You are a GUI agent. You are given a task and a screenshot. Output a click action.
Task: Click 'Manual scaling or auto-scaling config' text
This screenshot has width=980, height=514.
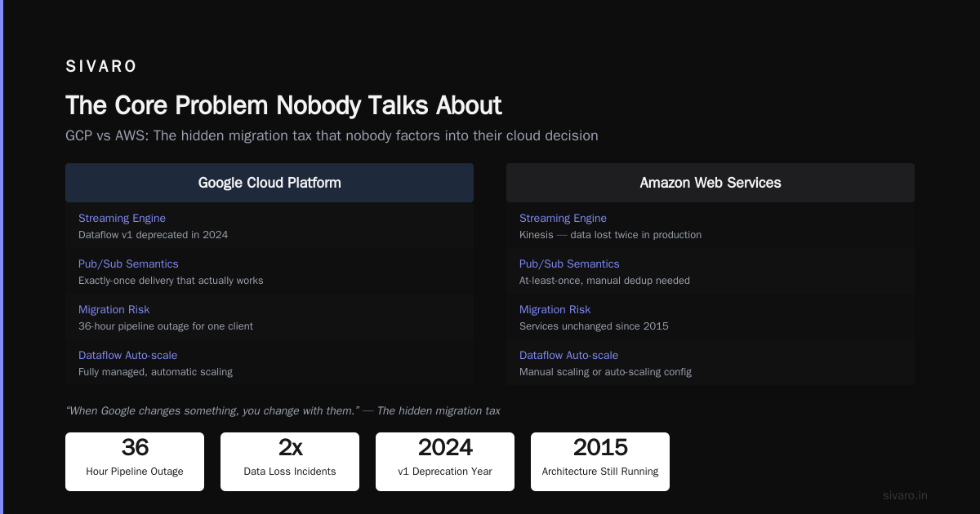605,372
